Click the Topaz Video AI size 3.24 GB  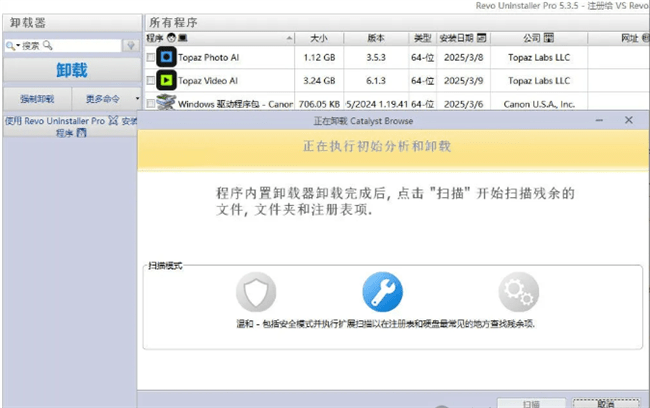click(319, 80)
